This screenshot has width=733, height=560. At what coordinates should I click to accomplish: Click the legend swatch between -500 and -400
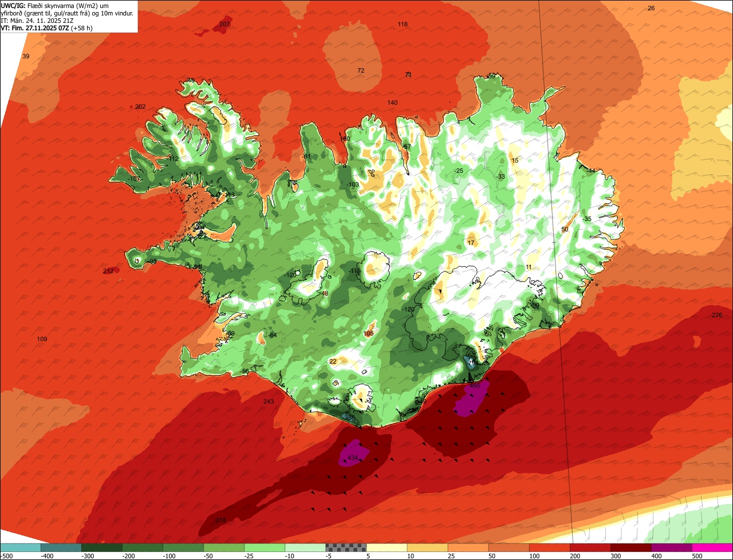point(21,547)
